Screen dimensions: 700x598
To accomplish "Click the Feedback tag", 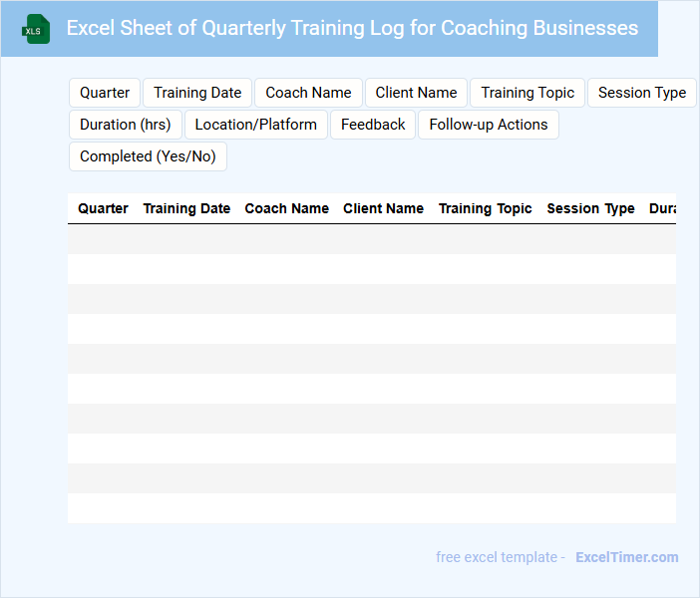I will point(373,125).
